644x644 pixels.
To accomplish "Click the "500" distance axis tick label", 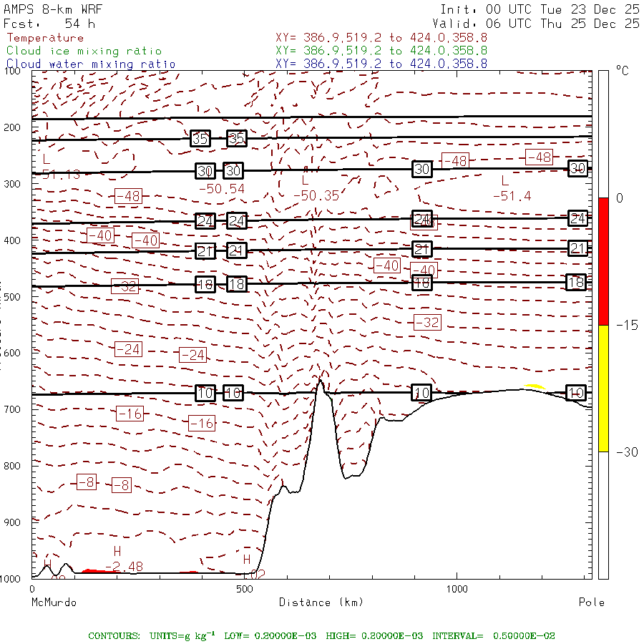I will [x=245, y=589].
